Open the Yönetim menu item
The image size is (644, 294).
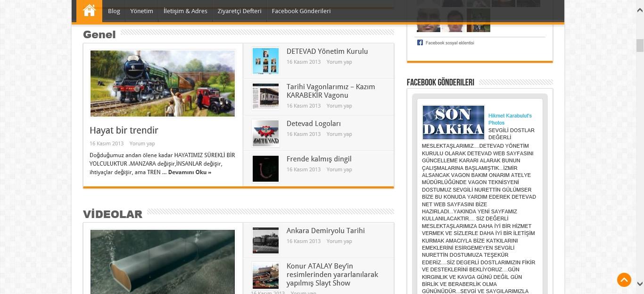pos(141,11)
